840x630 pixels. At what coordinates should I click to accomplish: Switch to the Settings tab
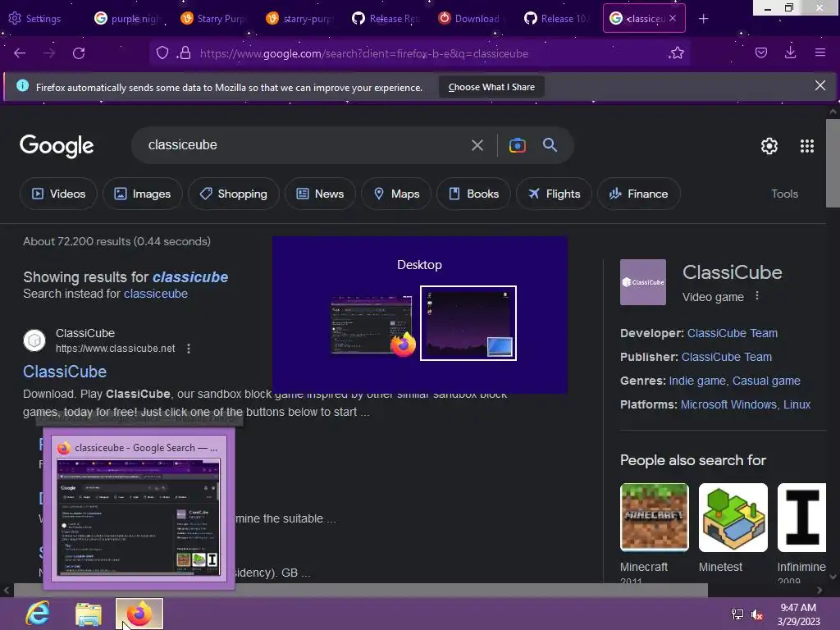[x=35, y=18]
